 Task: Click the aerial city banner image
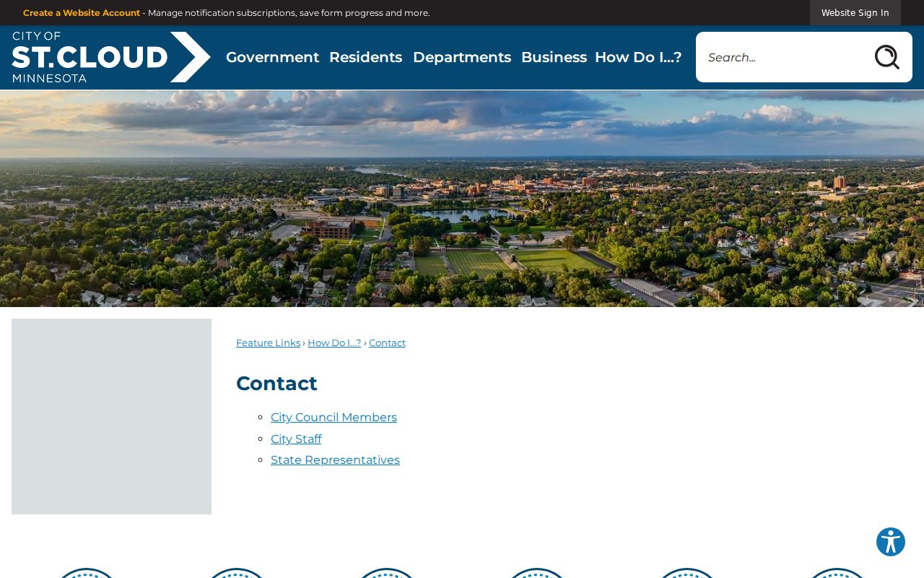pyautogui.click(x=462, y=199)
